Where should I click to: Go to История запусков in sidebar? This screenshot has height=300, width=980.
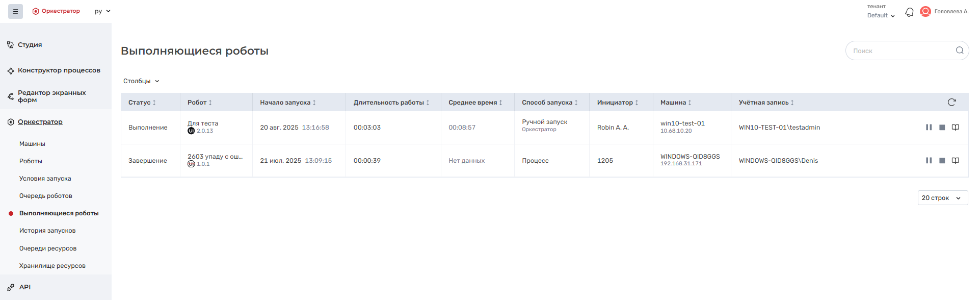pos(47,231)
